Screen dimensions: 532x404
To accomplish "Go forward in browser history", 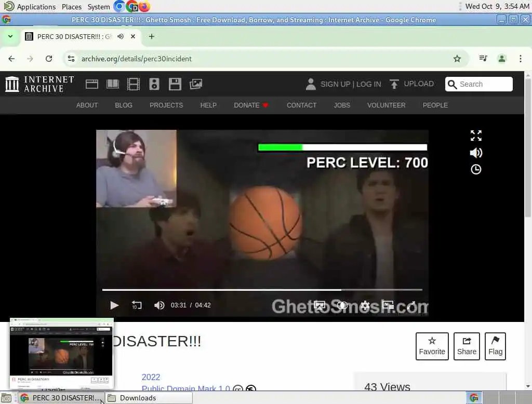I will point(30,59).
